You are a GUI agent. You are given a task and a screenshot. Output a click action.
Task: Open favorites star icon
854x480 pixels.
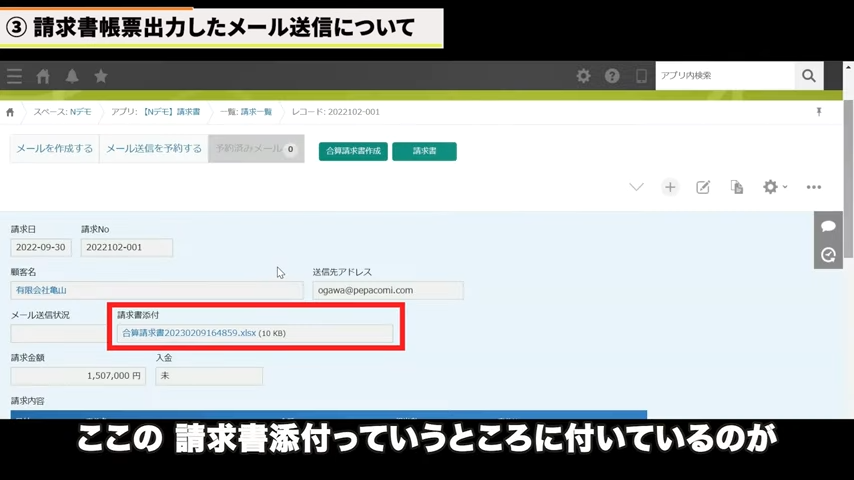pos(101,76)
